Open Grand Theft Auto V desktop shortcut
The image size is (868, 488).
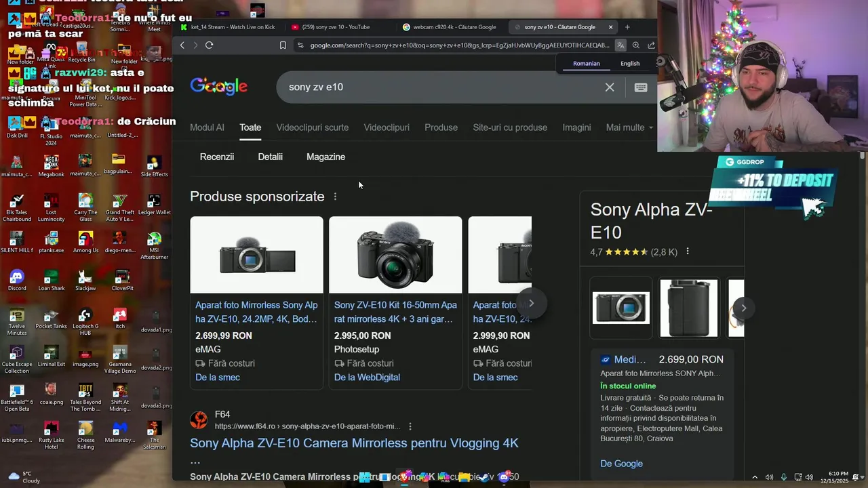(x=120, y=207)
